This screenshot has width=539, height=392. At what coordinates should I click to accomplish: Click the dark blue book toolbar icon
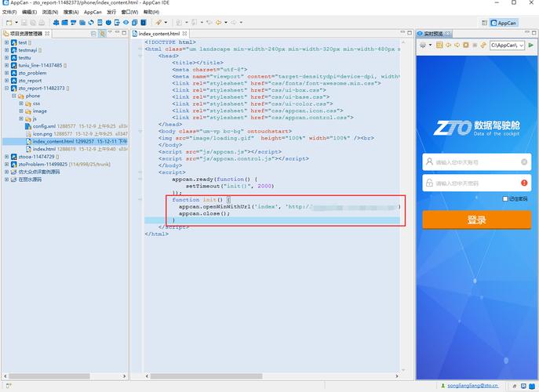(x=144, y=23)
